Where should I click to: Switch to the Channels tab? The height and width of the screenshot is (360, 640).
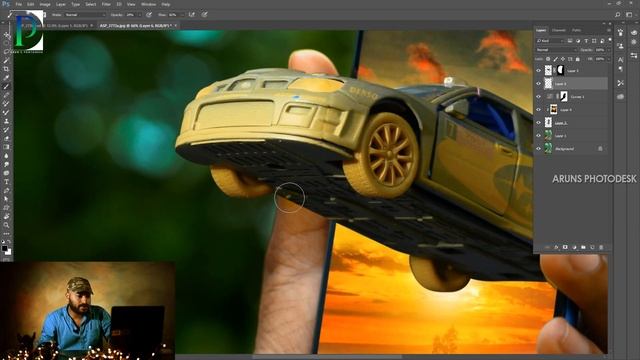(x=559, y=30)
